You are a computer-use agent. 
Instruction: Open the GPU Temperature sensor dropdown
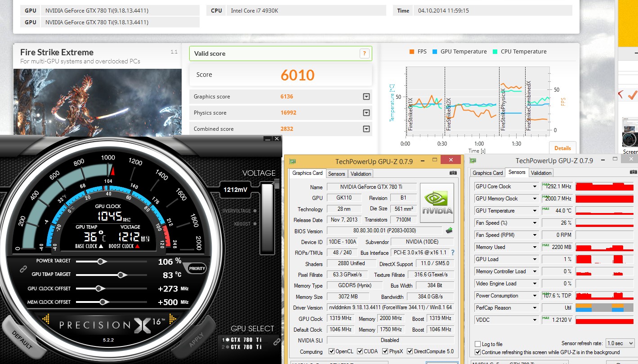(x=535, y=211)
